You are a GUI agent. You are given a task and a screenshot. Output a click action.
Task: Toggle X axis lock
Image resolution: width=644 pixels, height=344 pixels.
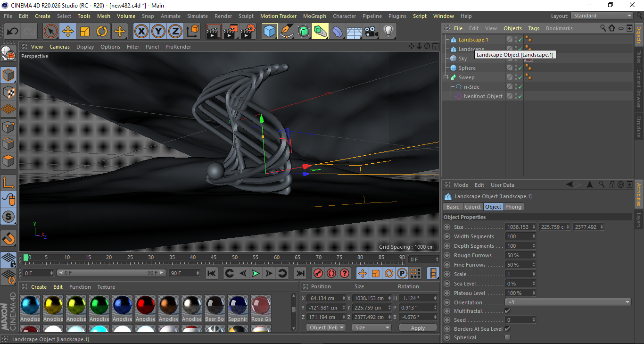(141, 32)
